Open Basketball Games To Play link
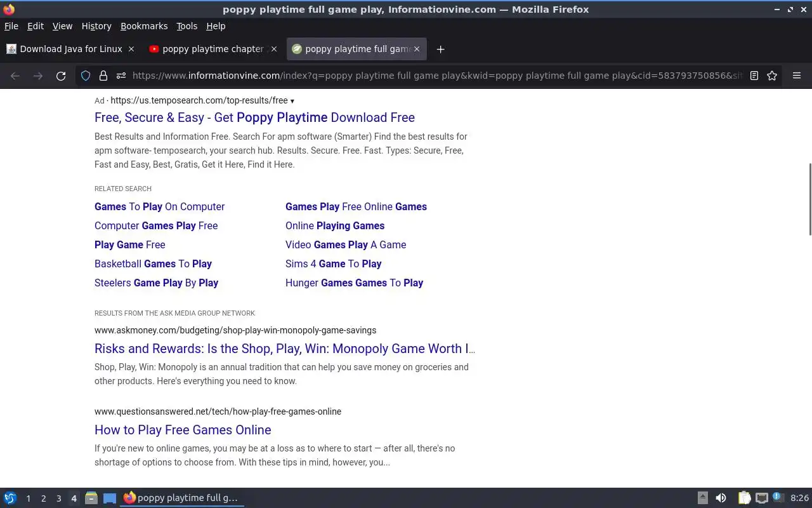Viewport: 812px width, 508px height. 153,264
